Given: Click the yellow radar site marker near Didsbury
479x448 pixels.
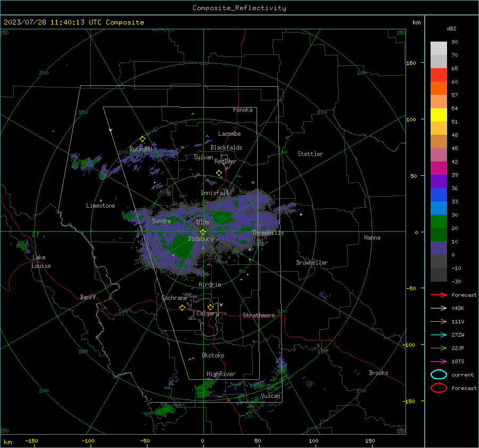Looking at the screenshot, I should (203, 232).
